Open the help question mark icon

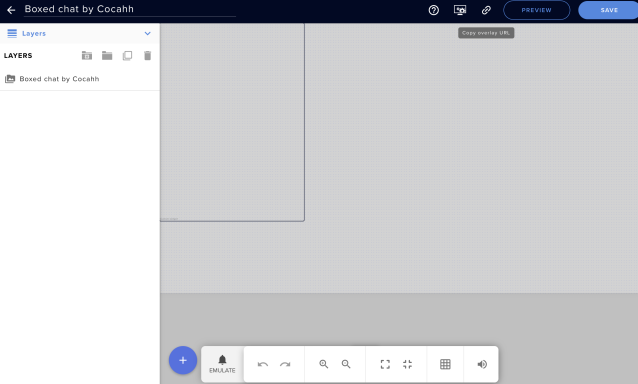pyautogui.click(x=434, y=10)
